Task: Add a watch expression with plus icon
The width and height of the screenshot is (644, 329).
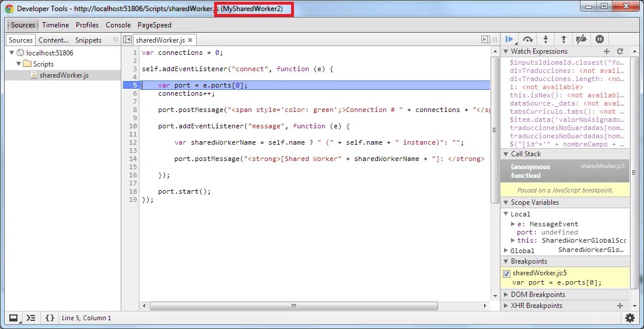Action: 607,51
